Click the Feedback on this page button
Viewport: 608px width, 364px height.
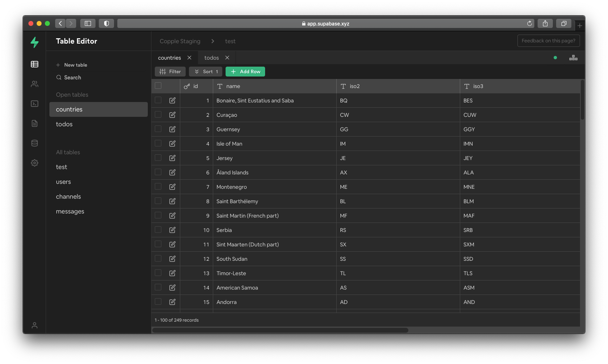click(548, 41)
